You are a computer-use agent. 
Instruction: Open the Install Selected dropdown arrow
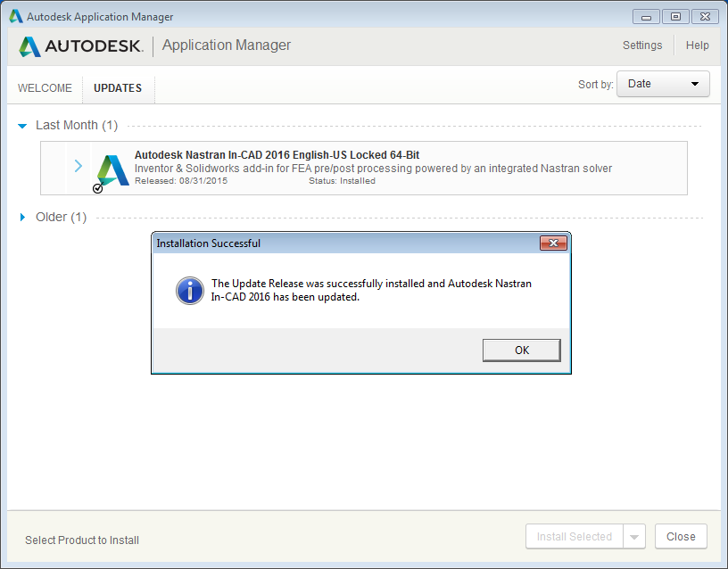[633, 537]
